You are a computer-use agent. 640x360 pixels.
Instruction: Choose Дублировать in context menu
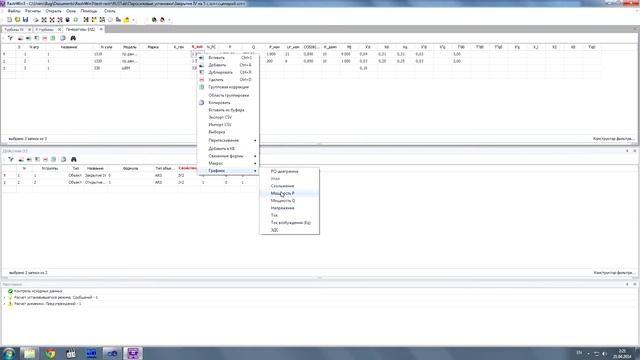point(228,72)
